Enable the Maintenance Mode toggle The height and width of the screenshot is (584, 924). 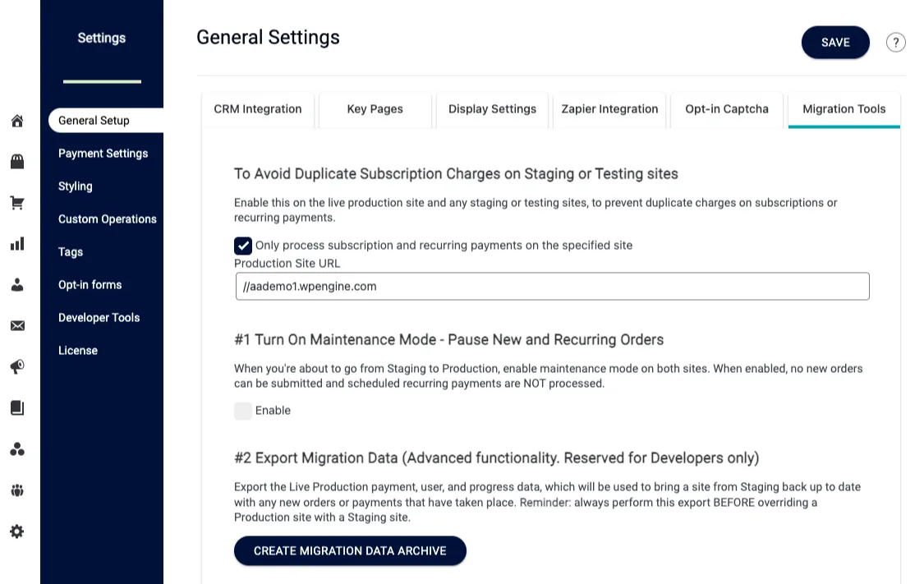click(243, 410)
